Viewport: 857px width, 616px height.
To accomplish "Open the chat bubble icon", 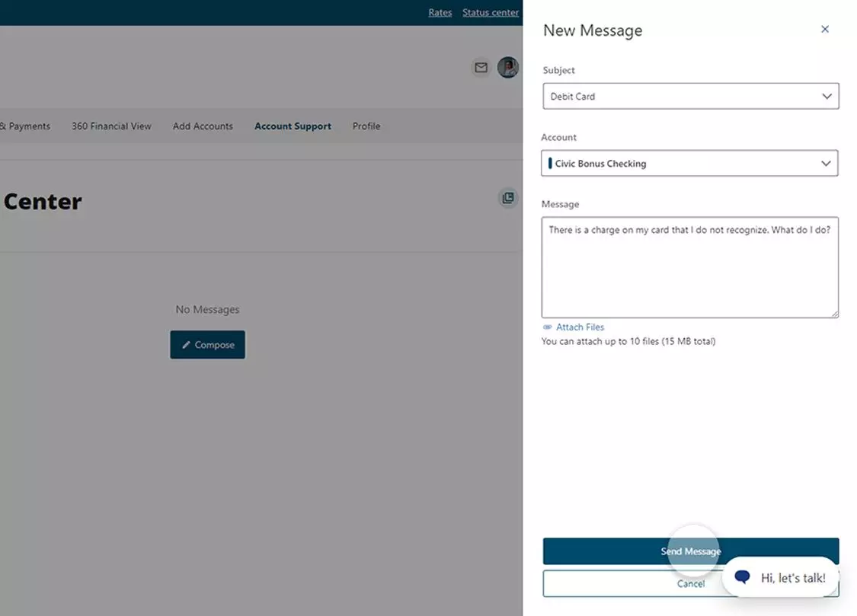I will (742, 577).
